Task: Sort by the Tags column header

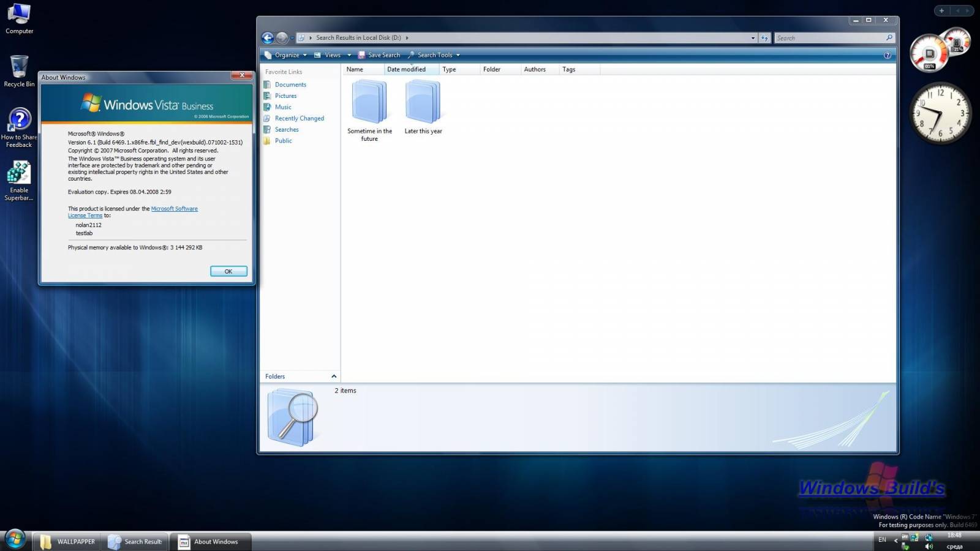Action: tap(579, 69)
